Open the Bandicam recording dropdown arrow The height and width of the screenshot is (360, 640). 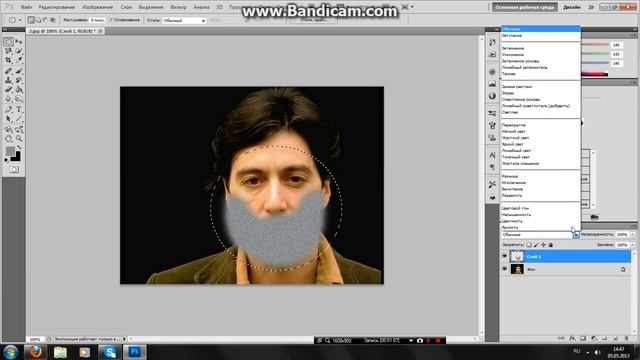click(x=411, y=340)
